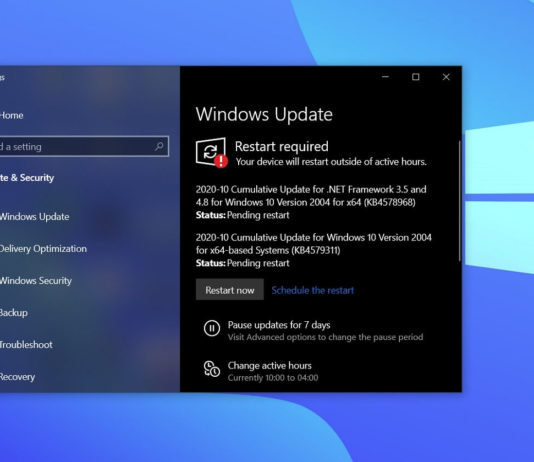Select Windows Update in the sidebar
Screen dimensions: 534x462
point(34,217)
